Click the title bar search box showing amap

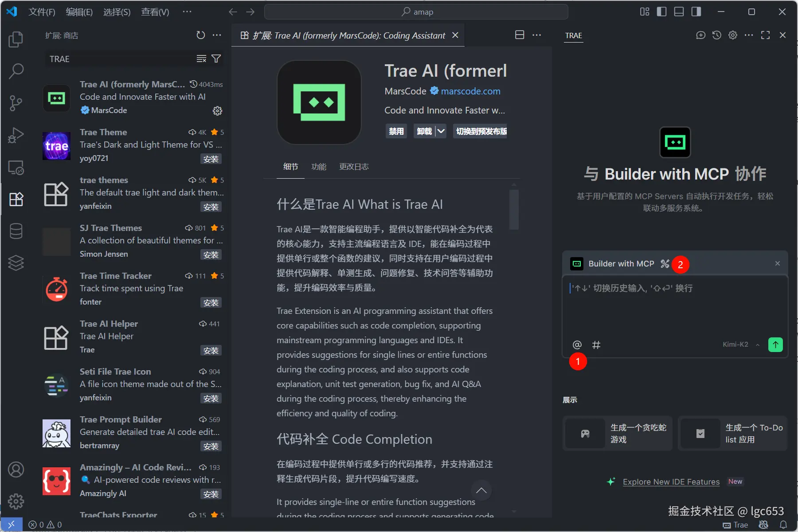(416, 12)
